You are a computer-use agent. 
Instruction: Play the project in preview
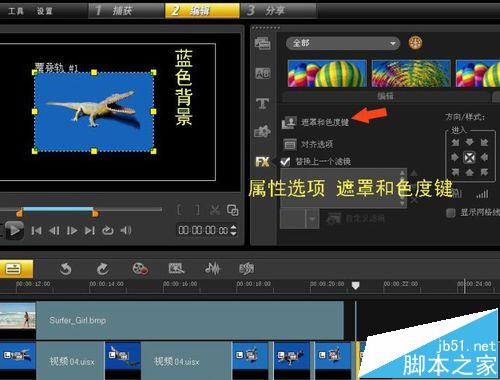14,230
